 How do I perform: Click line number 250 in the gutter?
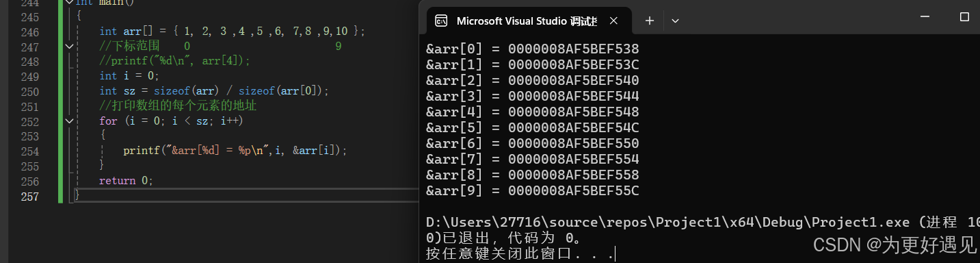click(30, 91)
